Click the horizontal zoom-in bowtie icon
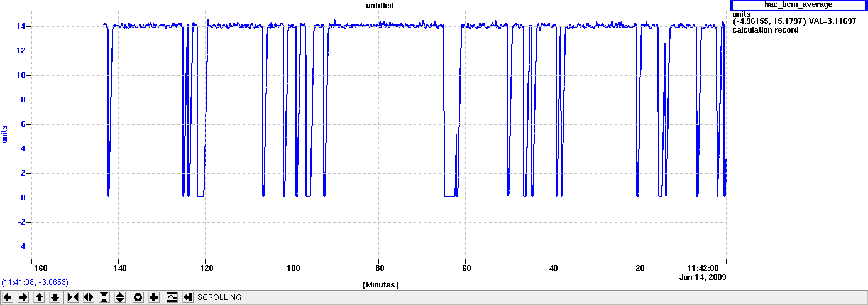 point(73,297)
